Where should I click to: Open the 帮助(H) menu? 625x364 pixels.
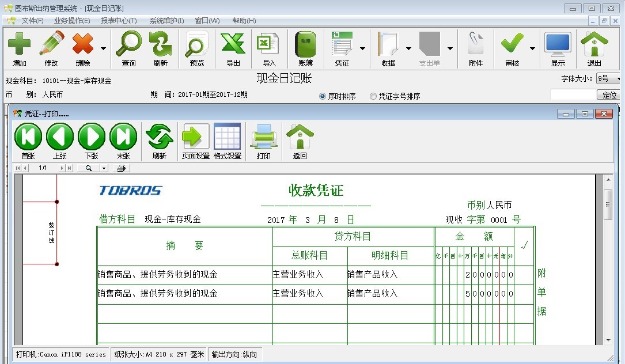point(244,20)
